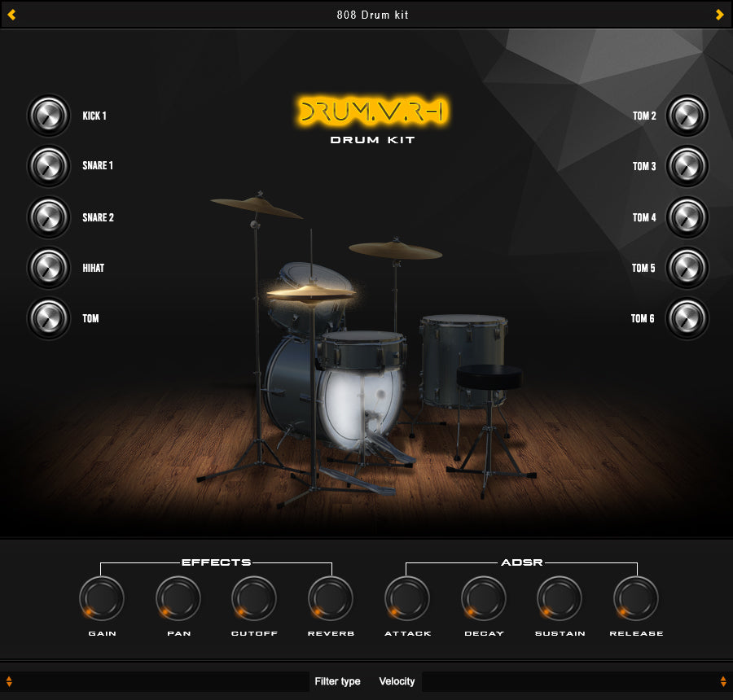Click the Filter type label
Screen dimensions: 733x700
(337, 681)
